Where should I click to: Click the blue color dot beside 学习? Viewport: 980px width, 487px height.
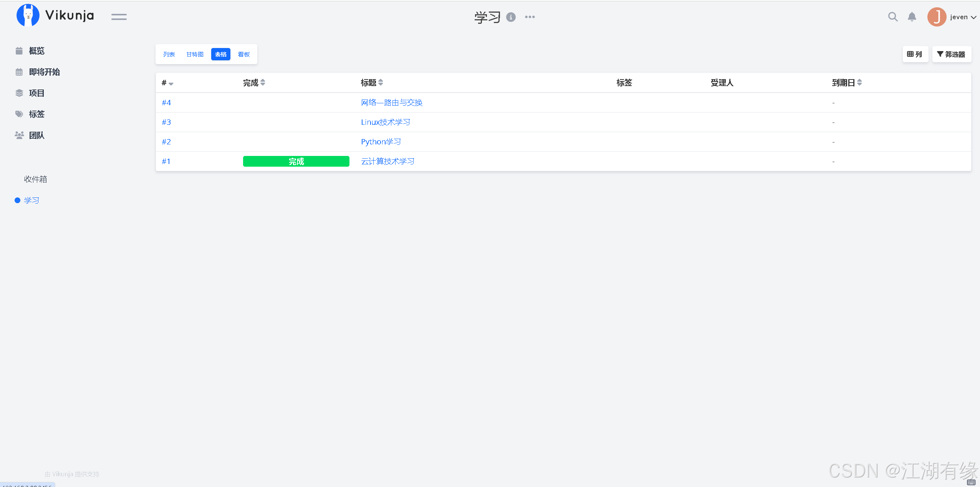coord(17,200)
